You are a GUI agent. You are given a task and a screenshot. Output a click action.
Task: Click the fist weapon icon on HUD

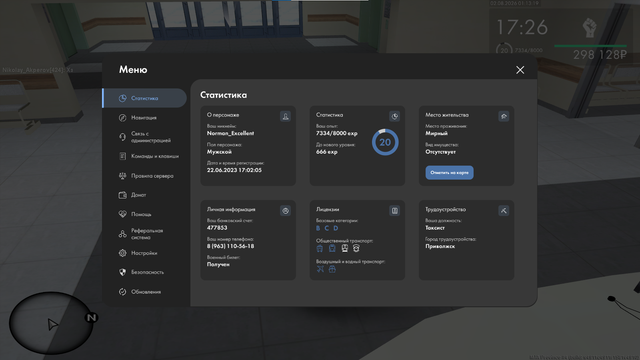(589, 28)
